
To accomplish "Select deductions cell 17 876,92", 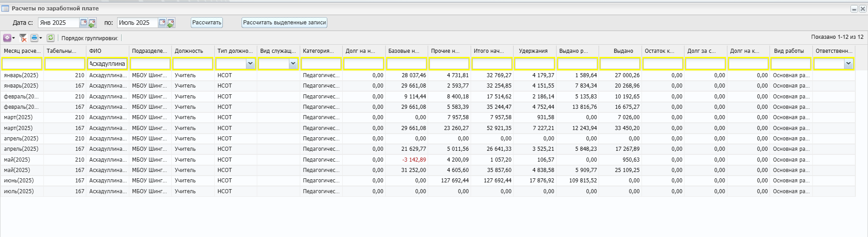I will [x=535, y=181].
